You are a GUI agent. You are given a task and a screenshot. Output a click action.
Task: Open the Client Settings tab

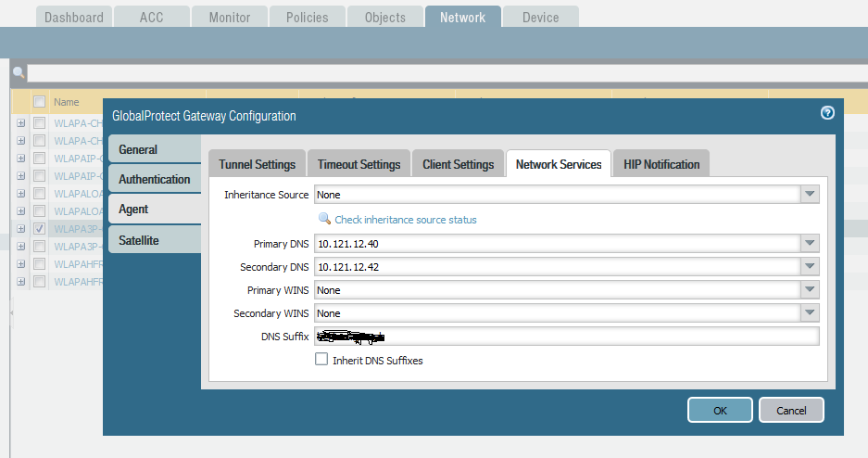point(458,164)
